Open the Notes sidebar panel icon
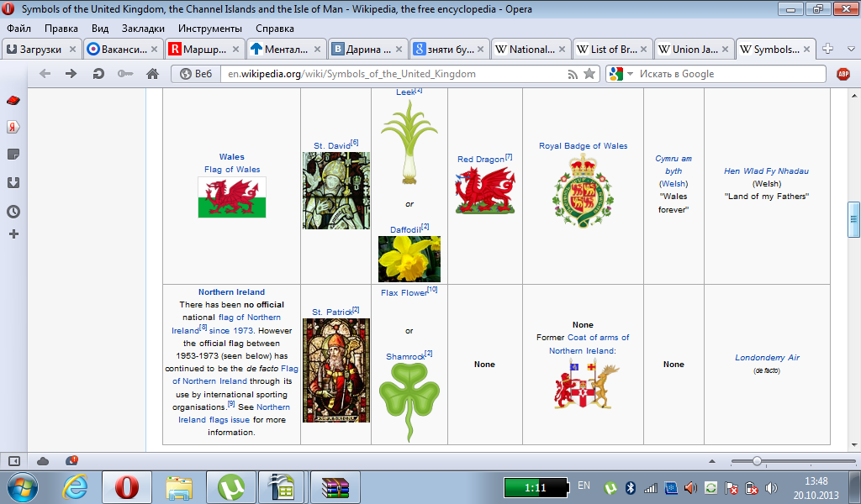Viewport: 861px width, 504px height. pyautogui.click(x=13, y=154)
